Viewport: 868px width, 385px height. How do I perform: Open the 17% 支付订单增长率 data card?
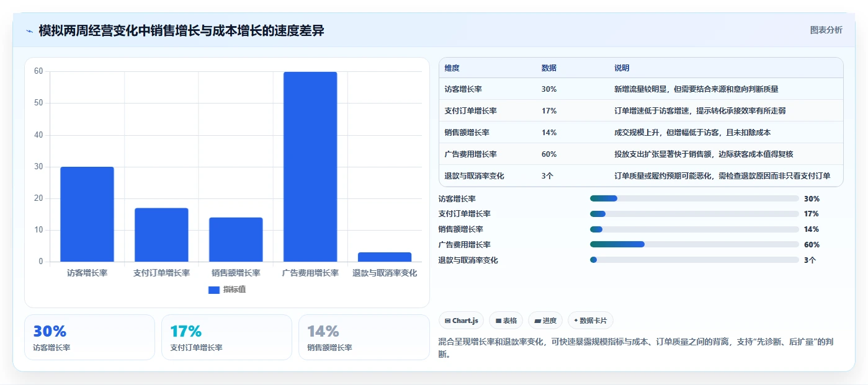[226, 337]
